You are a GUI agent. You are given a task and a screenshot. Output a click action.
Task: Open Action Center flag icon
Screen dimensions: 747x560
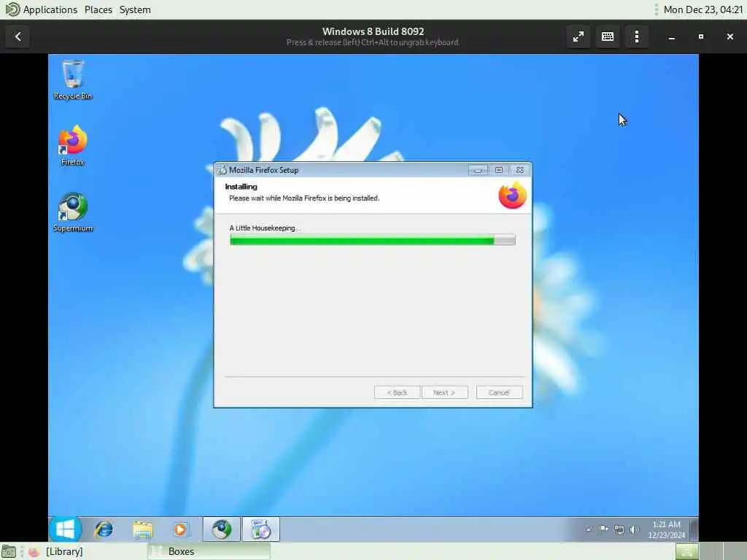(603, 529)
